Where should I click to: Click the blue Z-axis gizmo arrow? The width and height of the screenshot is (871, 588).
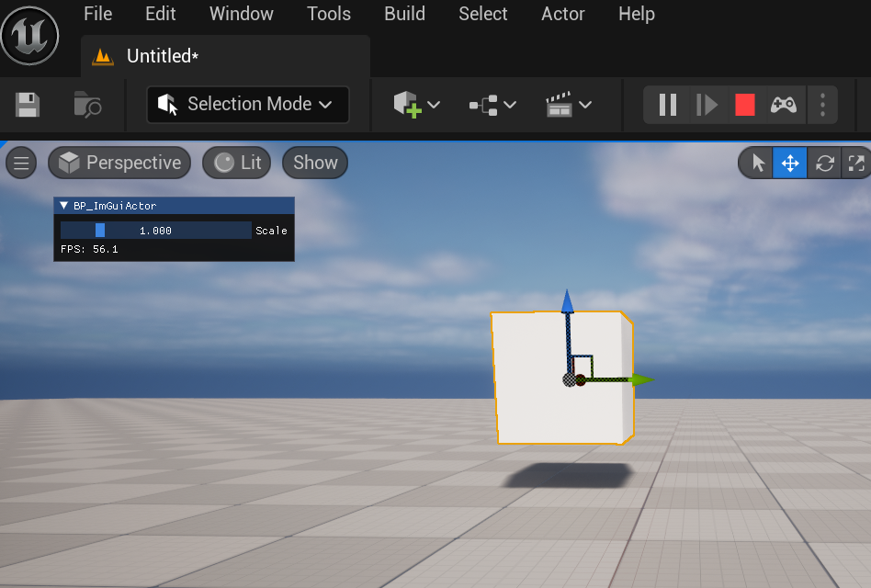click(x=567, y=301)
